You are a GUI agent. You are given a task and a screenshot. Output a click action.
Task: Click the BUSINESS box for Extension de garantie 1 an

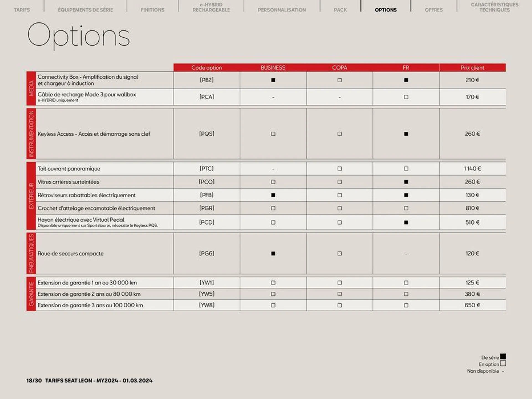click(x=273, y=283)
